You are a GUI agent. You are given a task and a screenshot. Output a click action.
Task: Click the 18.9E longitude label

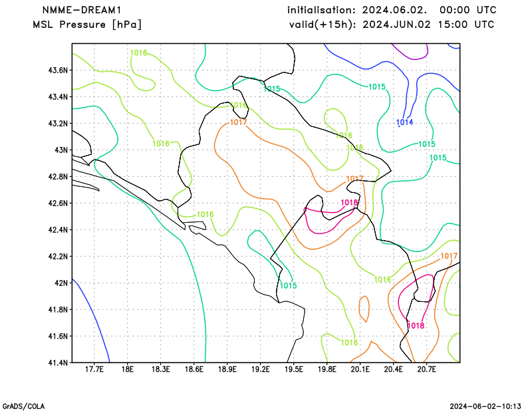tap(227, 369)
